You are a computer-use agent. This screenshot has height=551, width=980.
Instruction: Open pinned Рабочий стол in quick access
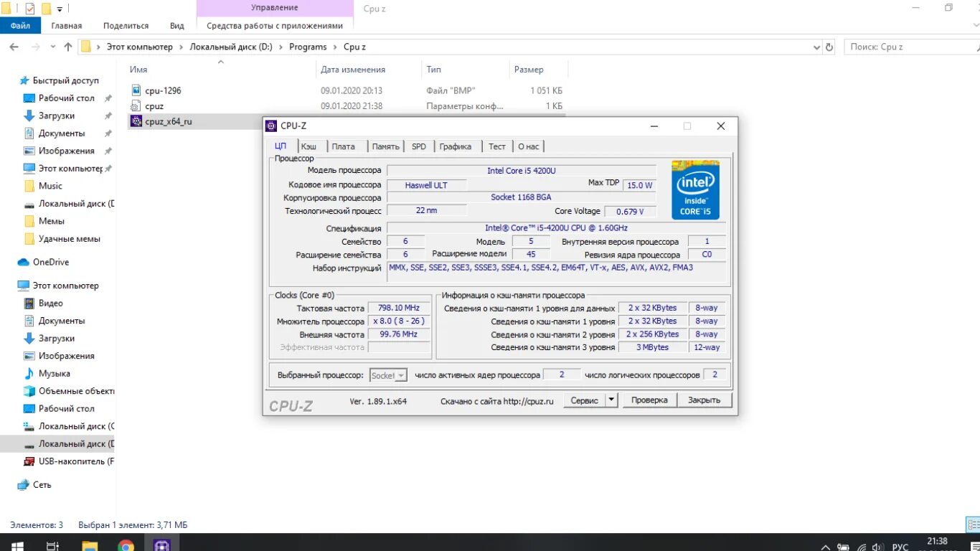coord(66,98)
